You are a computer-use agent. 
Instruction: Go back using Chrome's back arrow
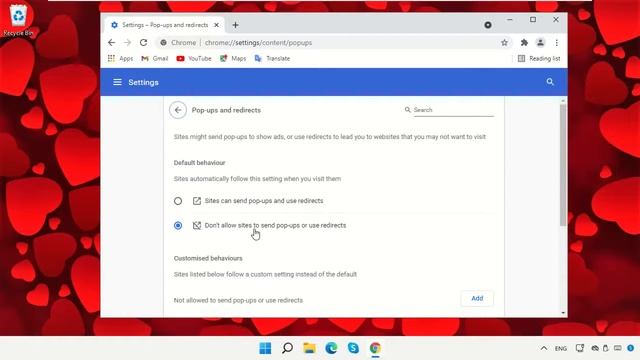click(x=111, y=42)
